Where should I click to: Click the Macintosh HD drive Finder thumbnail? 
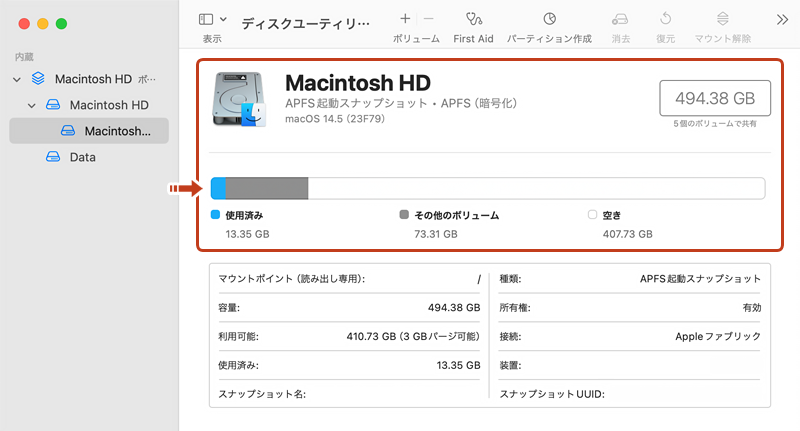coord(239,99)
